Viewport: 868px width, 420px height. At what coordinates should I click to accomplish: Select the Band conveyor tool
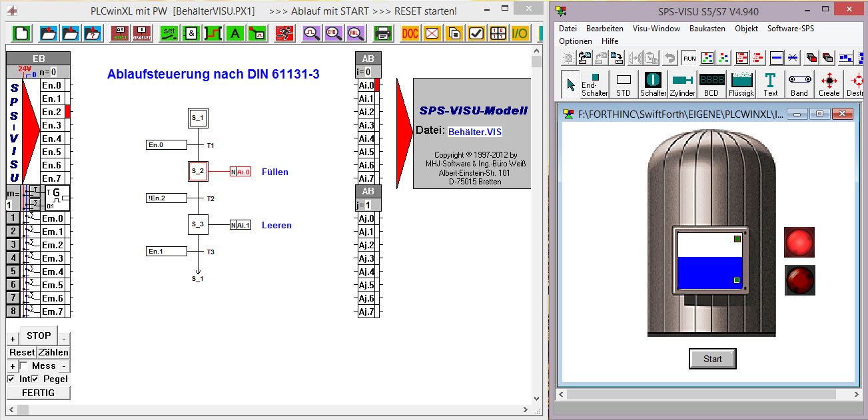coord(799,85)
